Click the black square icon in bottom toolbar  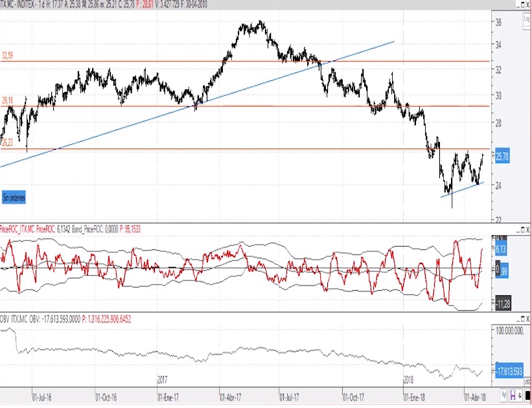pos(527,396)
